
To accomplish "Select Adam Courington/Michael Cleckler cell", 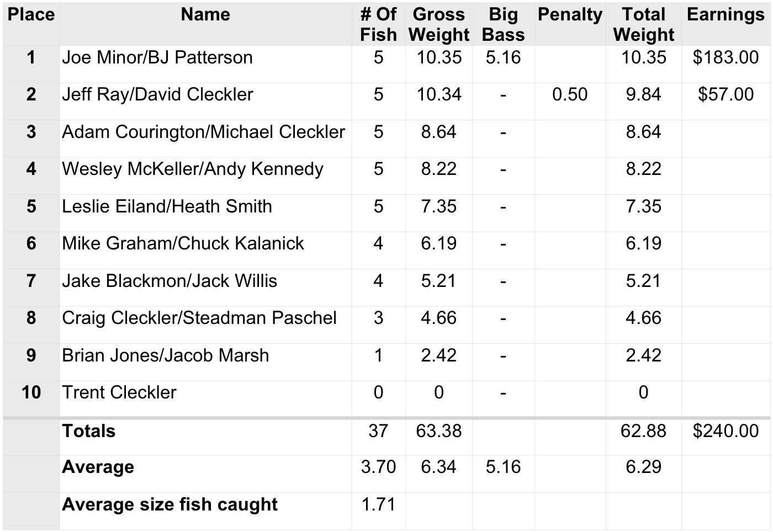I will pyautogui.click(x=203, y=132).
